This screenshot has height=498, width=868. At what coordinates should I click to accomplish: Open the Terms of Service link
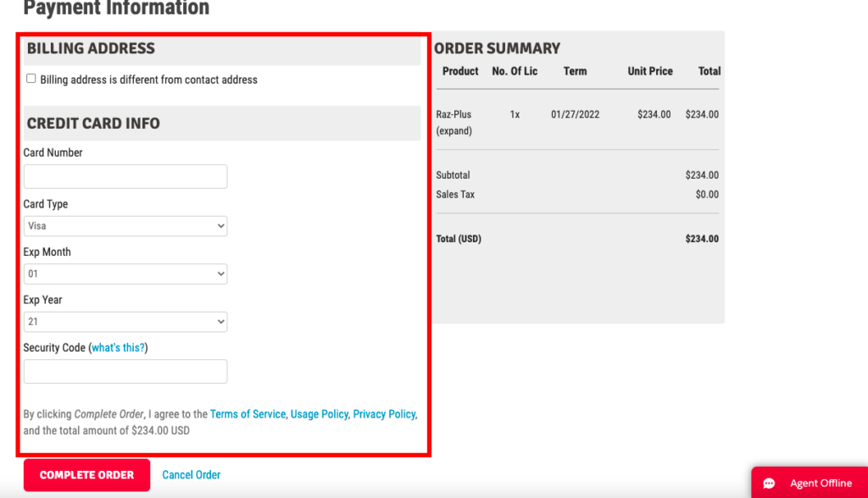tap(248, 414)
